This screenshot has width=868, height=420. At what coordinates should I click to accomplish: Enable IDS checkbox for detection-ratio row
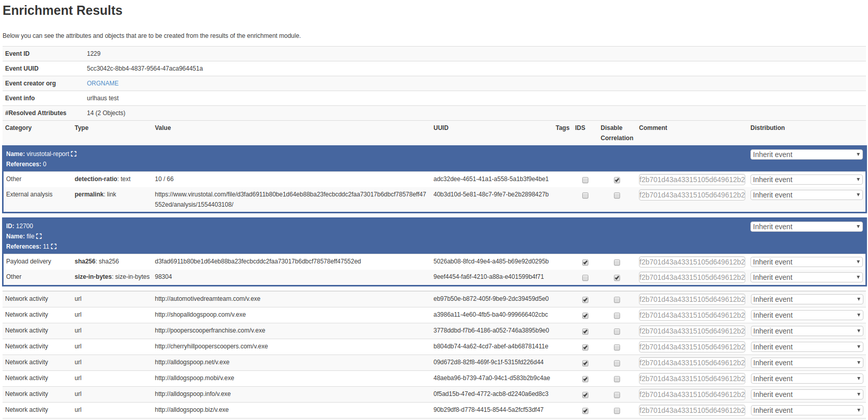tap(585, 180)
